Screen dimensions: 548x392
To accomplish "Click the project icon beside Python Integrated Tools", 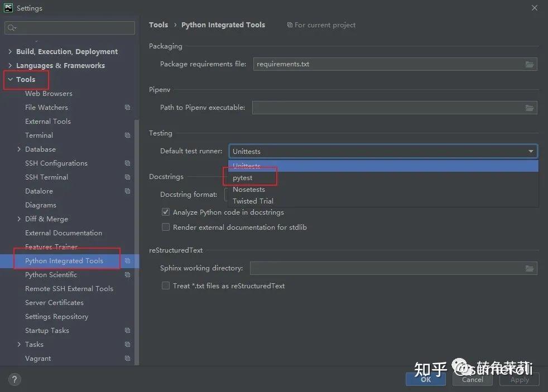I will tap(128, 261).
